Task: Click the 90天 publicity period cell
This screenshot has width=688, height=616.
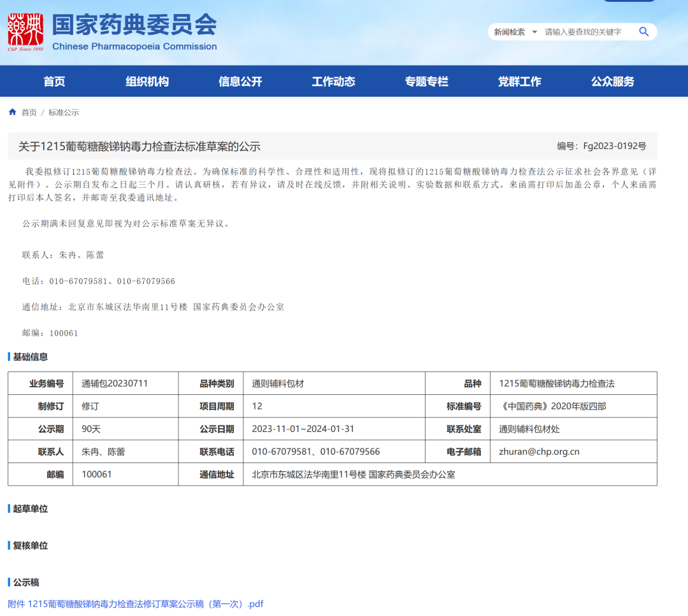Action: (125, 429)
